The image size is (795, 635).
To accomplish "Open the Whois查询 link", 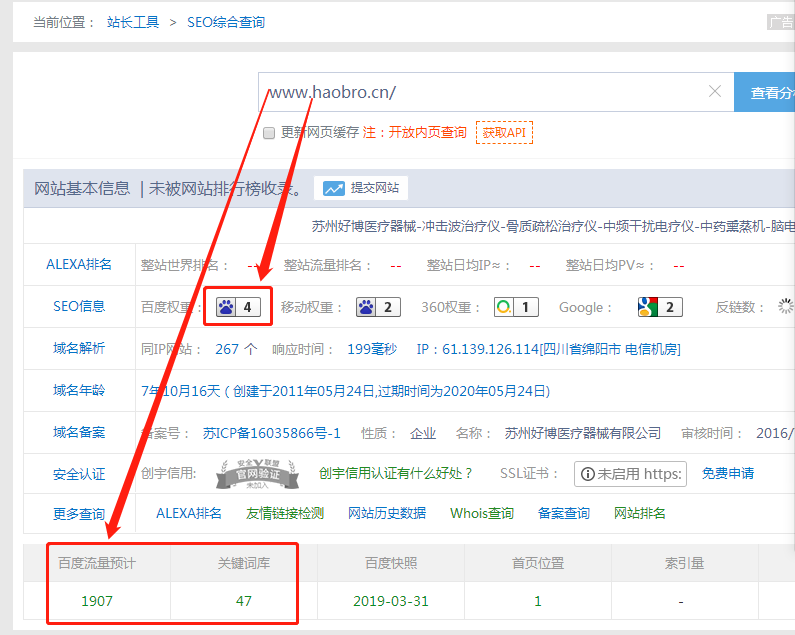I will coord(481,513).
